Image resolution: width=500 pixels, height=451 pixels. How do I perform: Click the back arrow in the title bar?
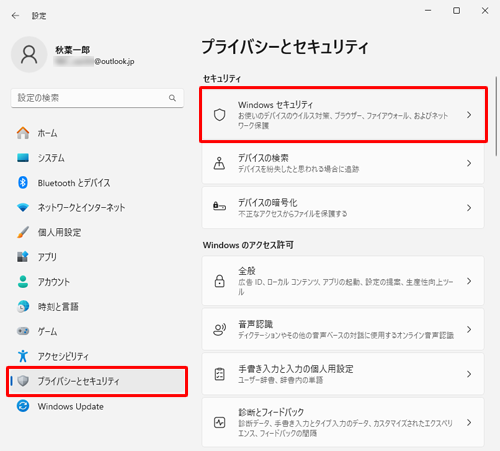[15, 16]
